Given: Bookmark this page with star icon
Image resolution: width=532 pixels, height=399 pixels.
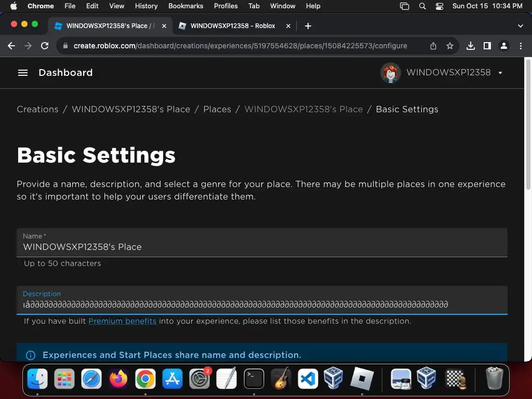Looking at the screenshot, I should (450, 46).
